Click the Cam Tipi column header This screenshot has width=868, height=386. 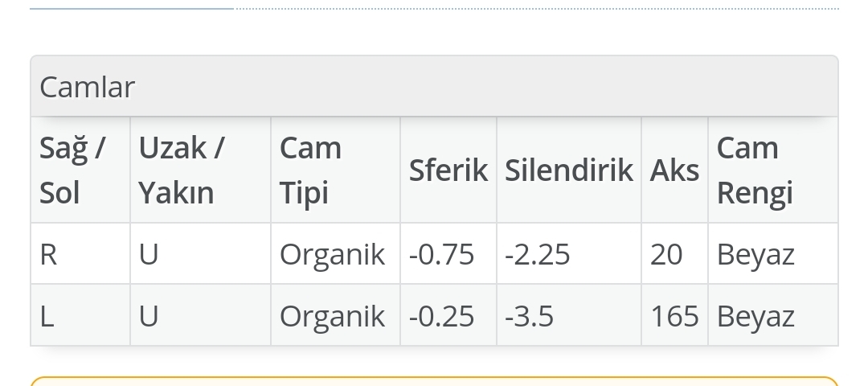335,170
